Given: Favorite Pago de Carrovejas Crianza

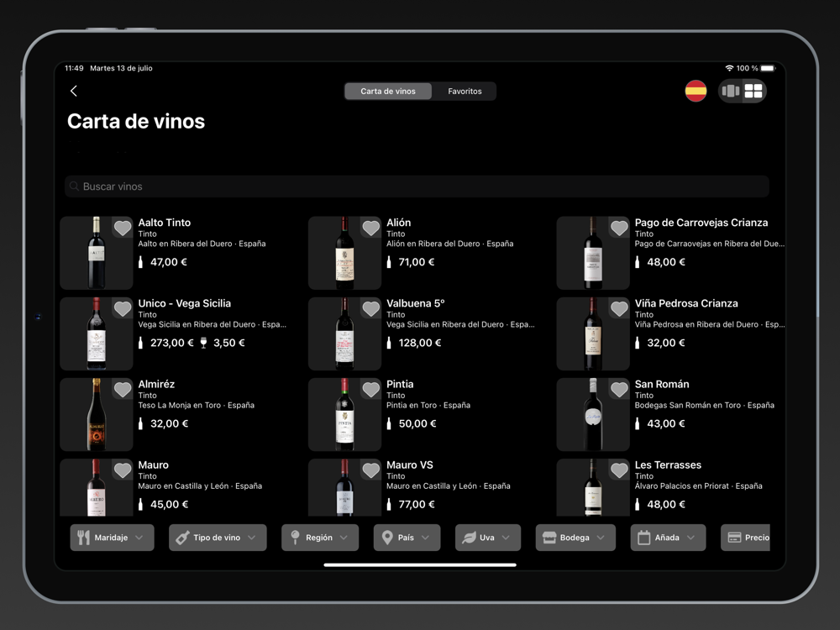Looking at the screenshot, I should [619, 228].
